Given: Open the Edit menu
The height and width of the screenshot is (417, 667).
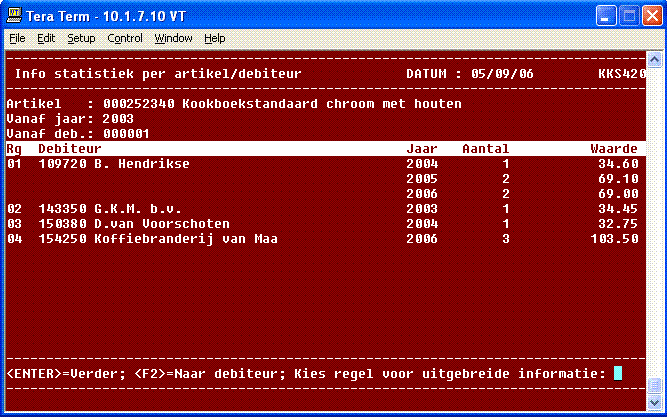Looking at the screenshot, I should 46,38.
